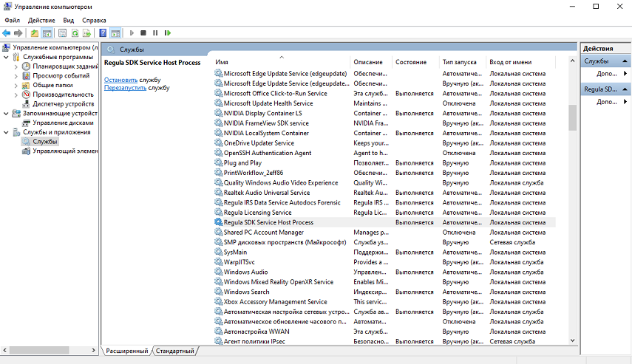Click right scroll arrow of tree pane

pyautogui.click(x=94, y=350)
